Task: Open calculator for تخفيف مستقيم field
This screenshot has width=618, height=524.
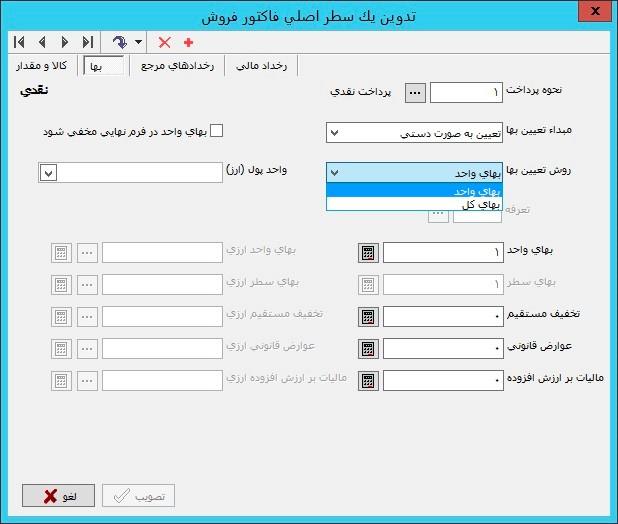Action: tap(368, 317)
